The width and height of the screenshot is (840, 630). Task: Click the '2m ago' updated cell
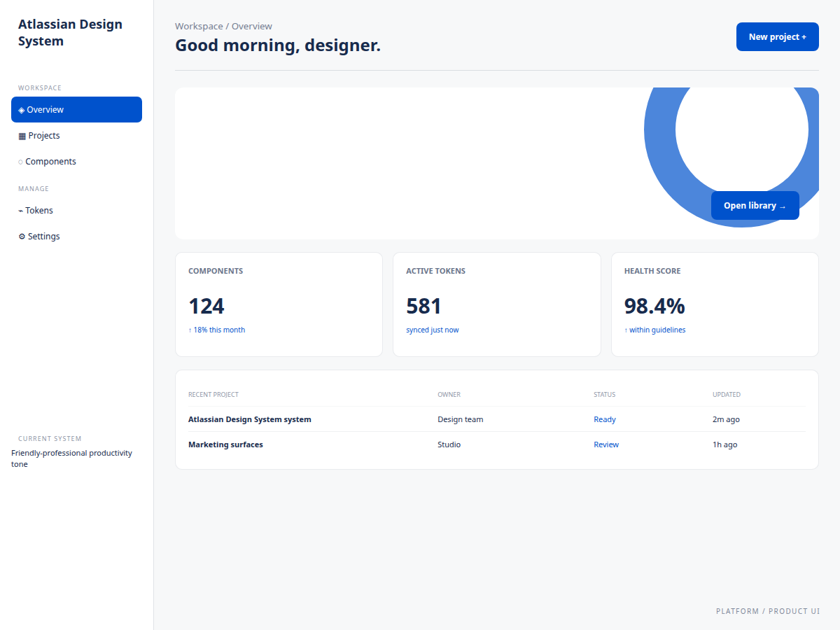click(x=726, y=419)
